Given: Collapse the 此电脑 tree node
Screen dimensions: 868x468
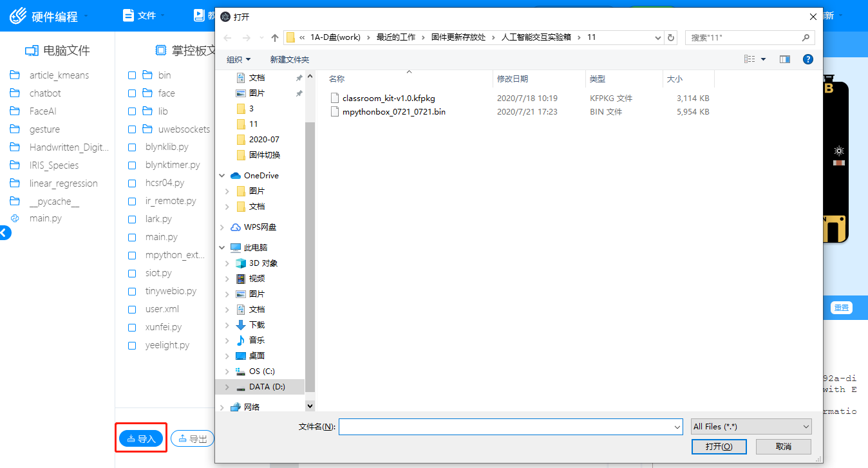Looking at the screenshot, I should (222, 247).
